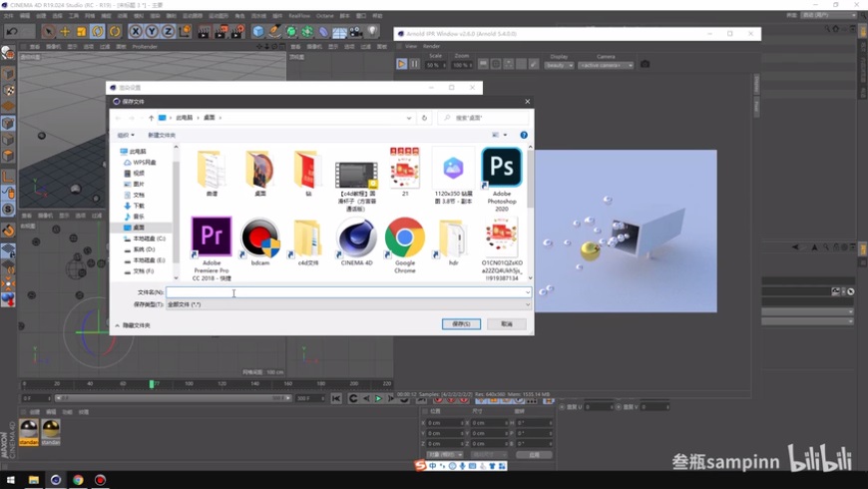
Task: Select the gold standard material thumbnail
Action: pos(50,432)
